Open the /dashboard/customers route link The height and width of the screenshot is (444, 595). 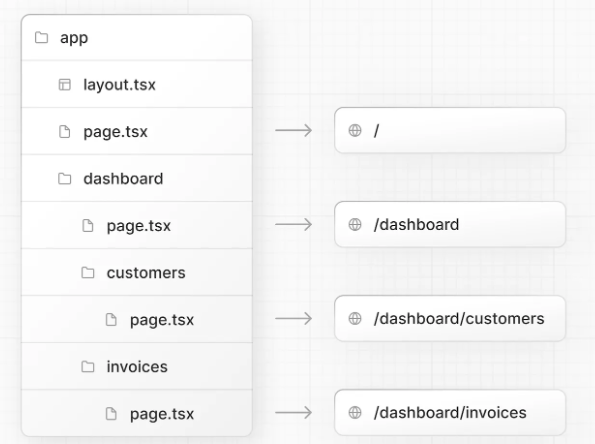coord(450,318)
